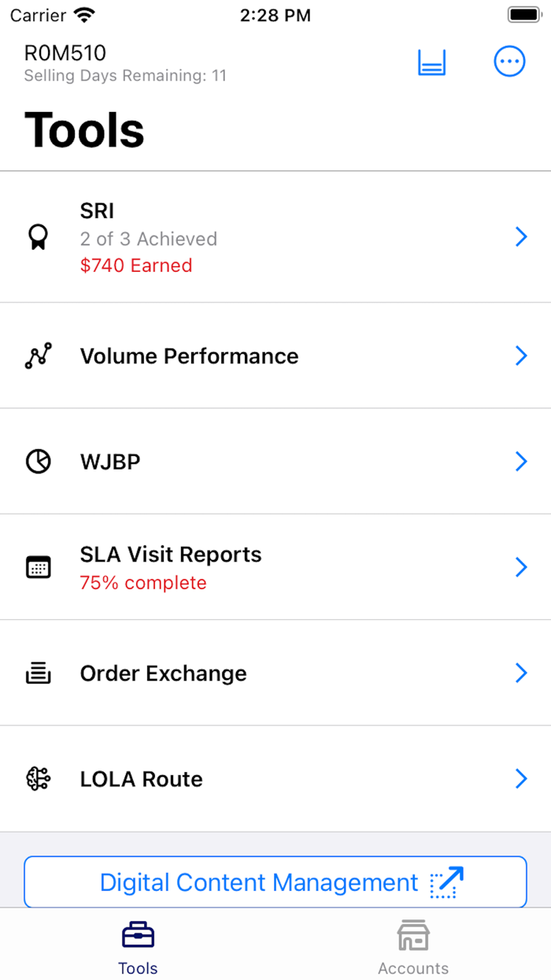Expand SLA Visit Reports chevron
Image resolution: width=551 pixels, height=980 pixels.
[520, 567]
